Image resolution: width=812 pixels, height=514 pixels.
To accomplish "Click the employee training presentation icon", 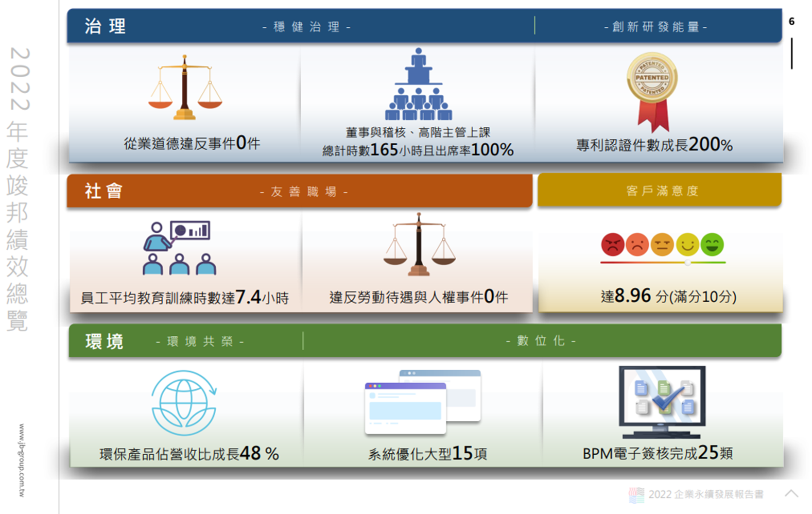I will 179,248.
